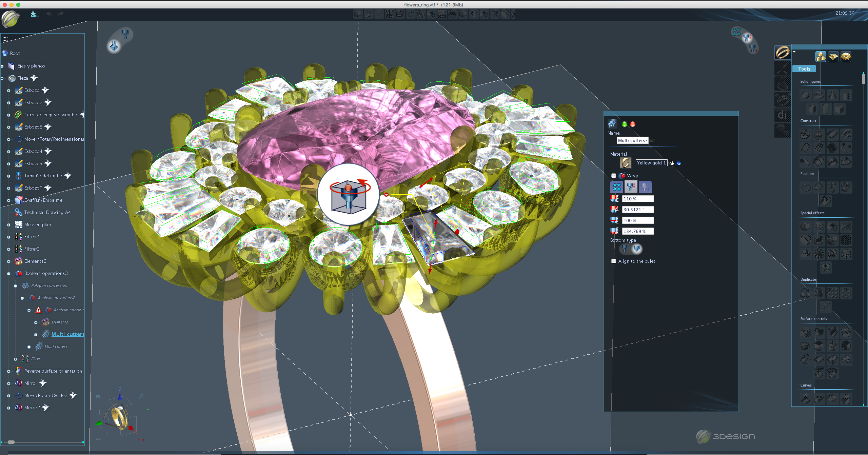This screenshot has height=455, width=868.
Task: Select the gem shapes mode icon
Action: [617, 187]
